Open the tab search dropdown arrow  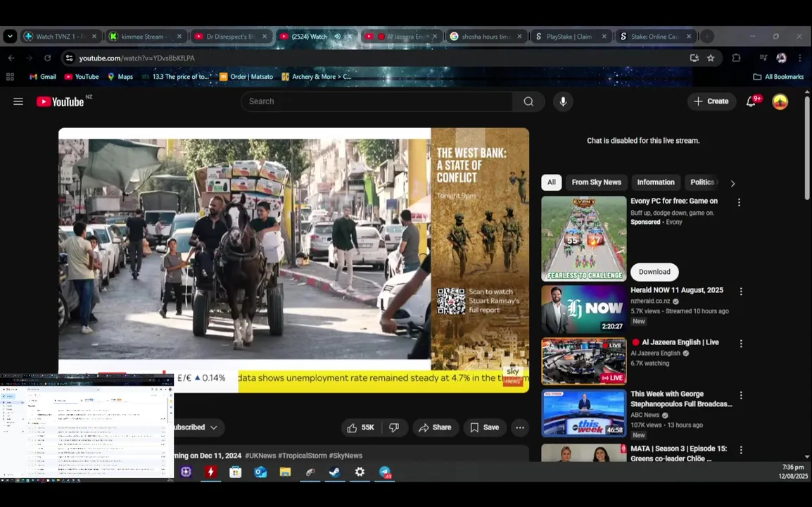pyautogui.click(x=10, y=37)
